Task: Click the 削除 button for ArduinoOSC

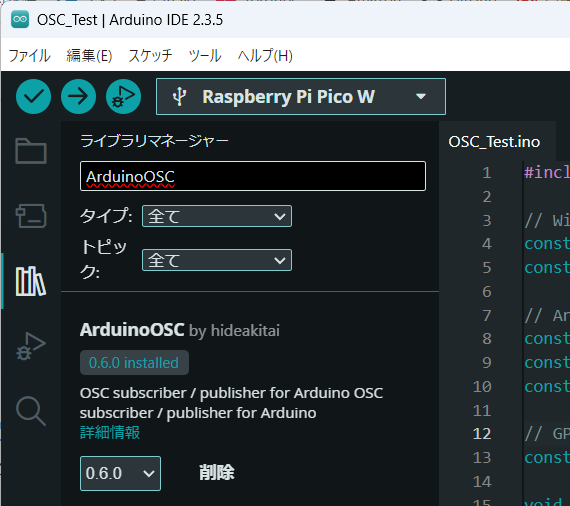Action: coord(217,473)
